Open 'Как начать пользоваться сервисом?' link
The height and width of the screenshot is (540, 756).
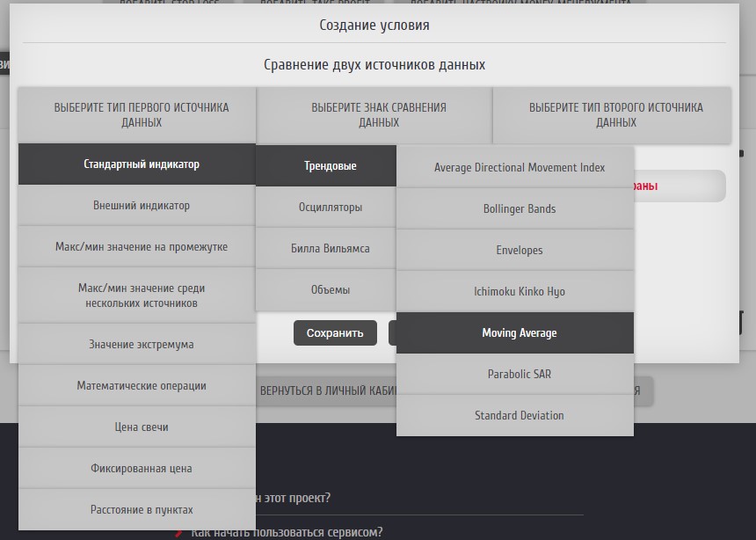point(287,532)
